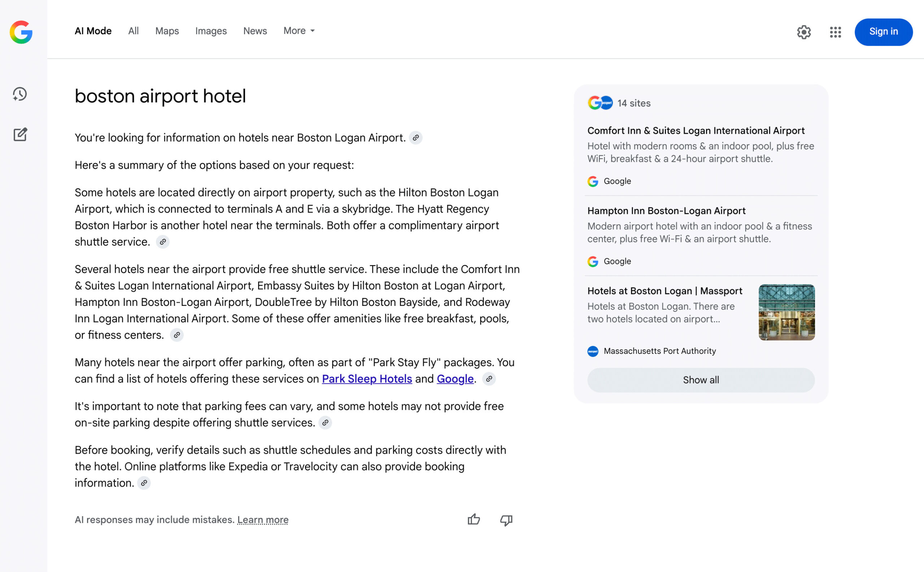Open source link icon after 'information.'
Viewport: 924px width, 572px height.
point(144,483)
